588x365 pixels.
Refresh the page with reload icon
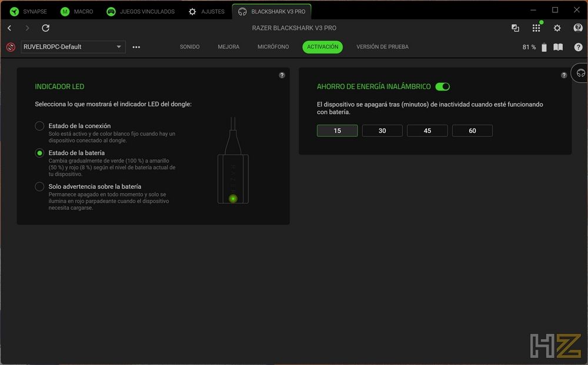pos(45,28)
